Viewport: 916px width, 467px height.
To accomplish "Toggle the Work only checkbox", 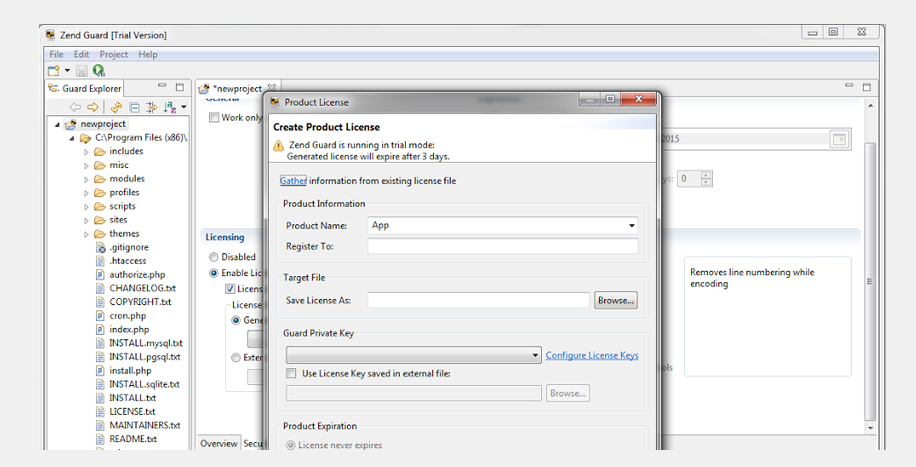I will point(214,117).
